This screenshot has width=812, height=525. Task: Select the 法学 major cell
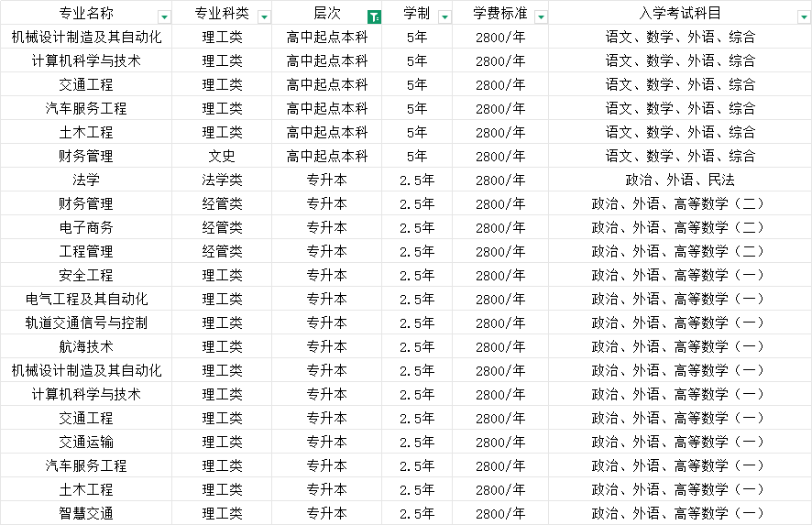coord(86,180)
